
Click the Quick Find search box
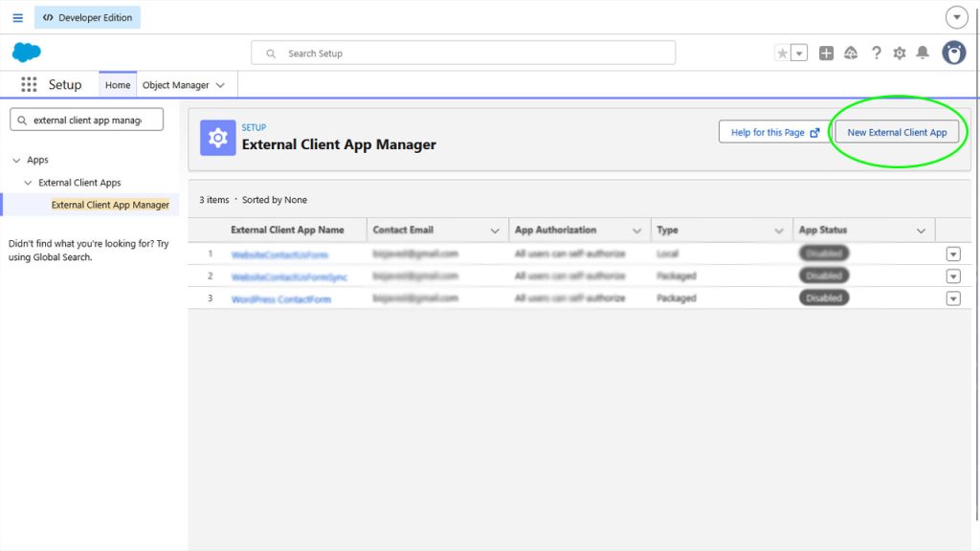[x=87, y=120]
